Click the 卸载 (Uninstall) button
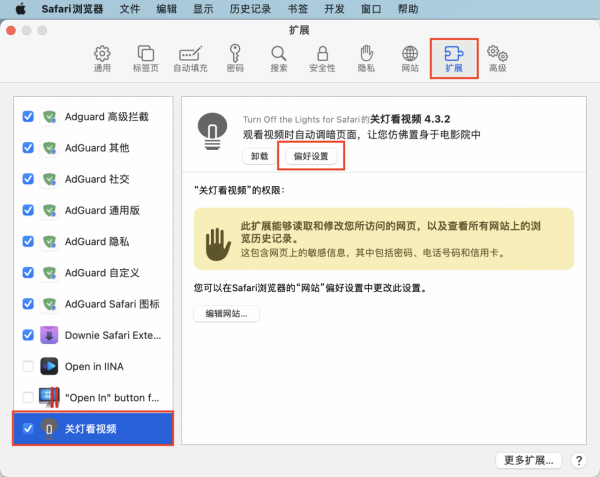 (259, 156)
